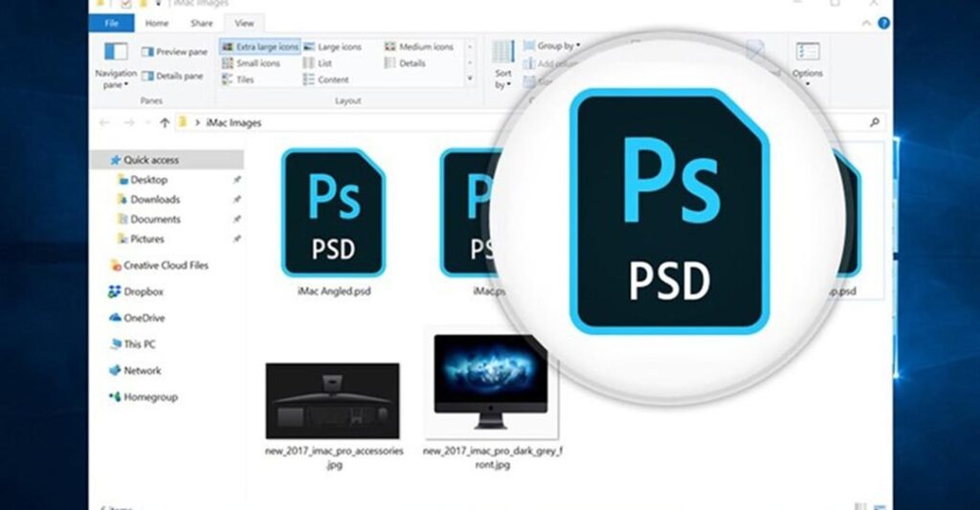Select Medium icons layout
980x510 pixels.
419,47
